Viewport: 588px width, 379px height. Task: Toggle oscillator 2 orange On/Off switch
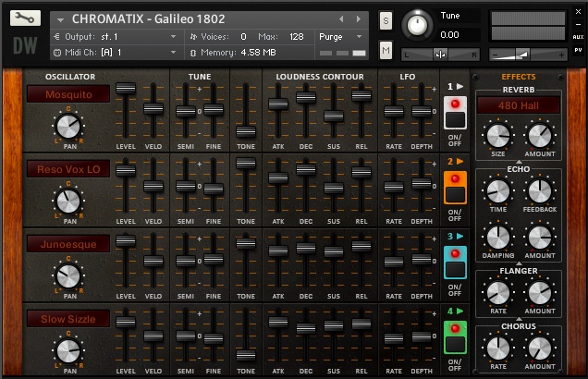coord(454,193)
